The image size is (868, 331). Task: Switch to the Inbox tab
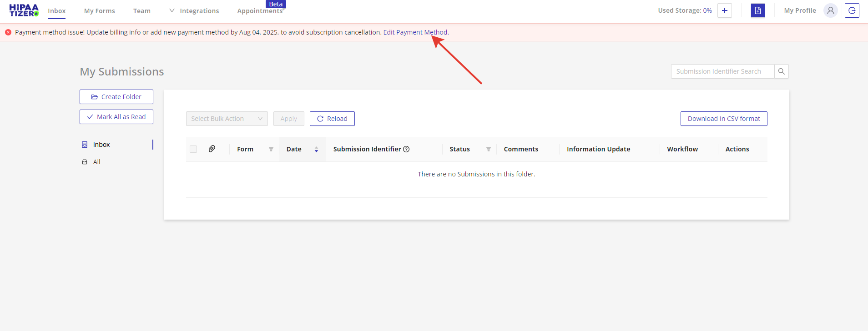(57, 11)
